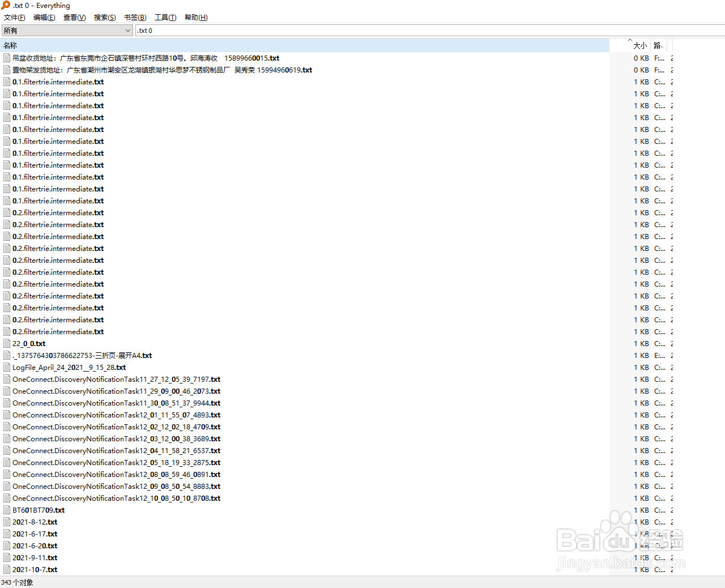Click icon of DiscoveryNotificationTask11_30_08_51_37_9944.txt
725x588 pixels.
(7, 403)
